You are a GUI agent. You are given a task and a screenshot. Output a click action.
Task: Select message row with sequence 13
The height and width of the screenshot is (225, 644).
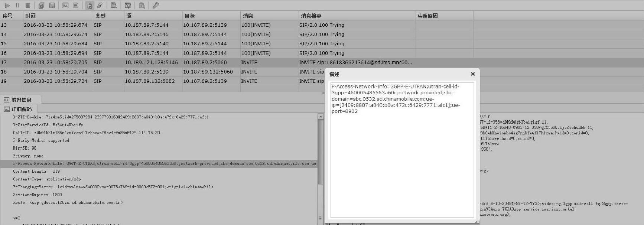(322, 25)
